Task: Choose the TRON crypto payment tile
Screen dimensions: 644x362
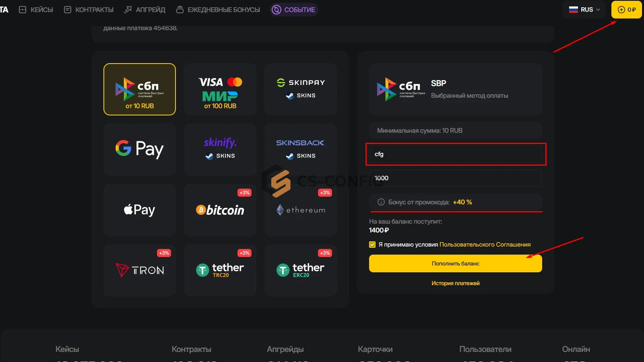Action: 140,270
